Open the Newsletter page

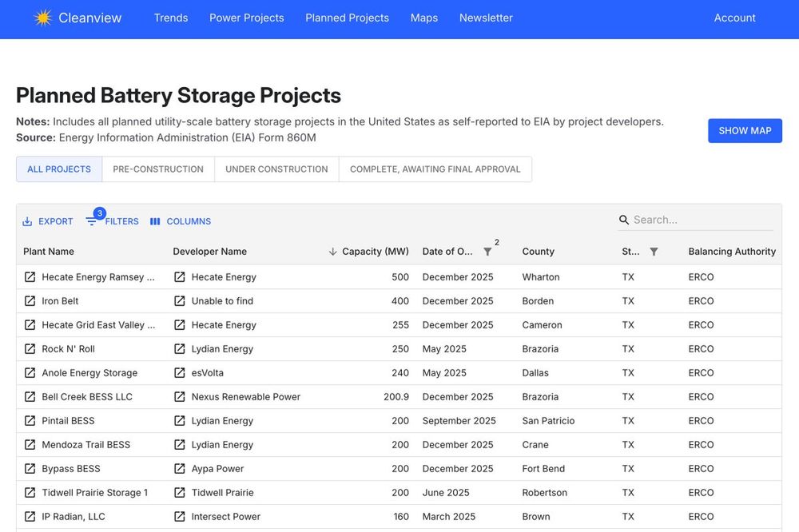pyautogui.click(x=486, y=18)
